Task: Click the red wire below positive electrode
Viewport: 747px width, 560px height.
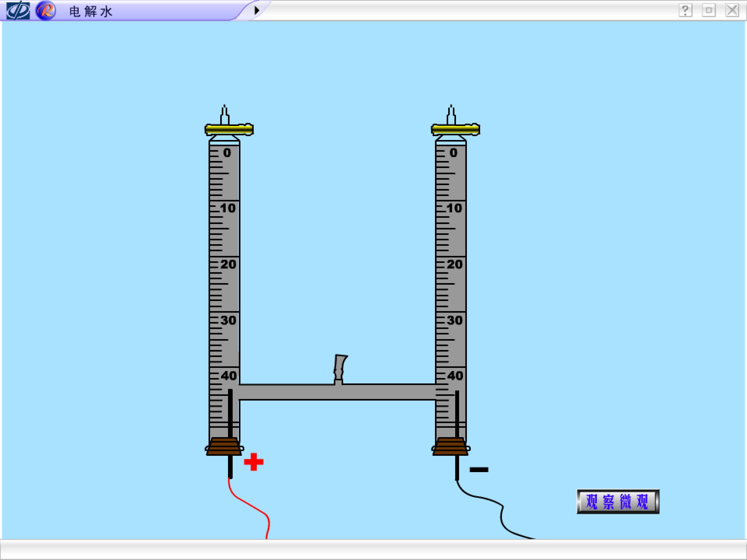Action: click(x=249, y=508)
